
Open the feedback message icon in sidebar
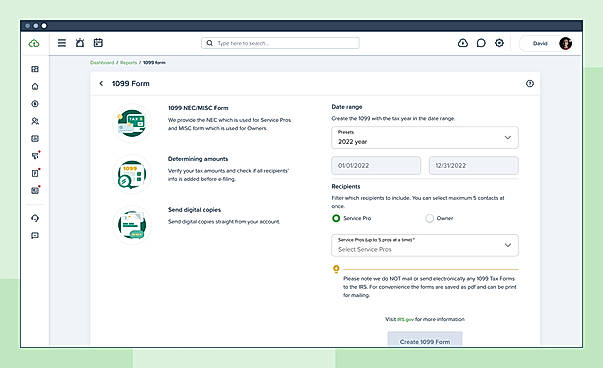click(35, 235)
